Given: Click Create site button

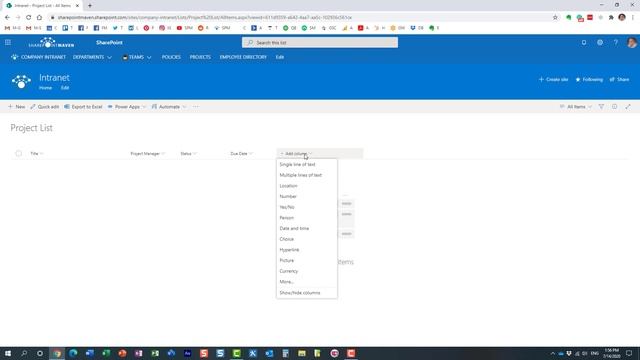Looking at the screenshot, I should [x=553, y=80].
